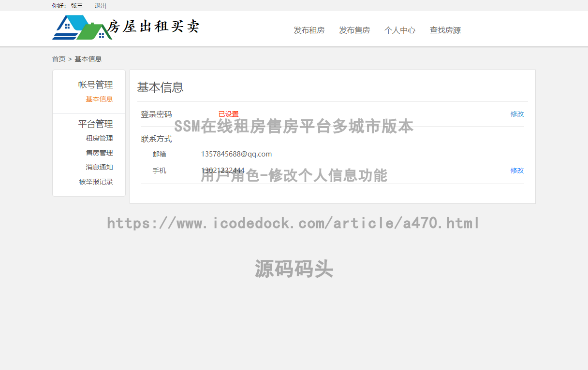Click 退出 to log out
The height and width of the screenshot is (370, 588).
point(100,6)
